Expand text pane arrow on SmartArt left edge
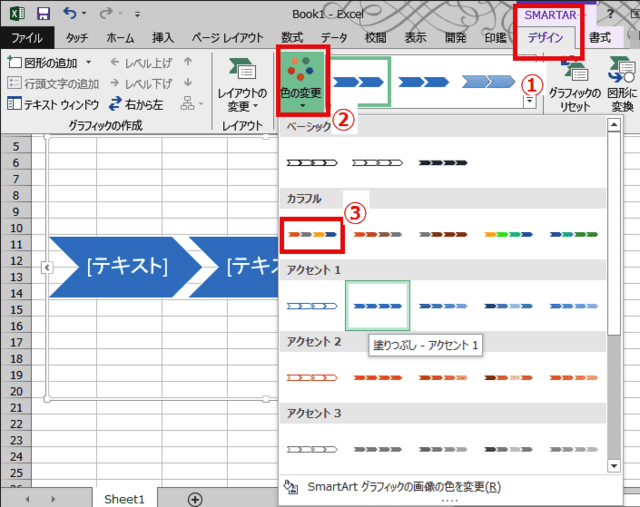Image resolution: width=640 pixels, height=507 pixels. coord(44,267)
